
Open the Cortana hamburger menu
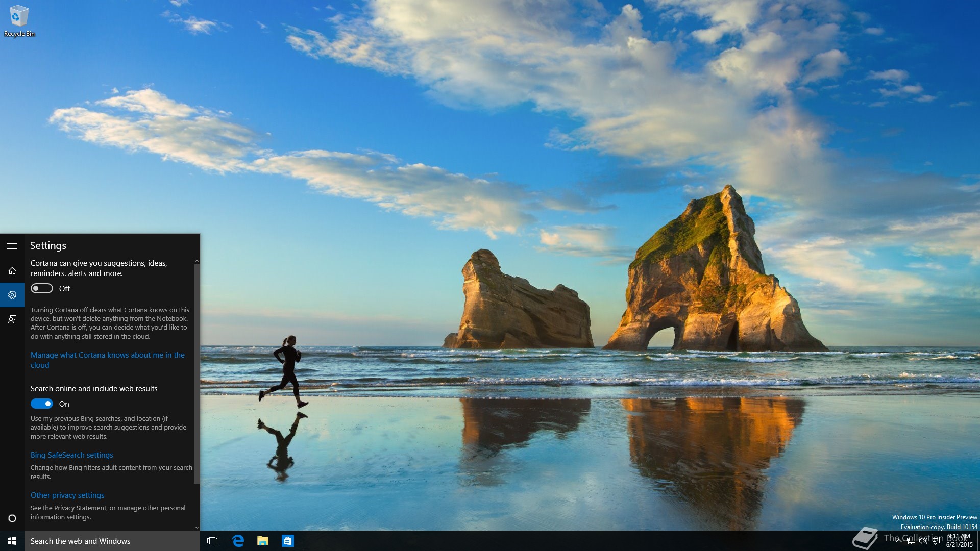click(12, 246)
